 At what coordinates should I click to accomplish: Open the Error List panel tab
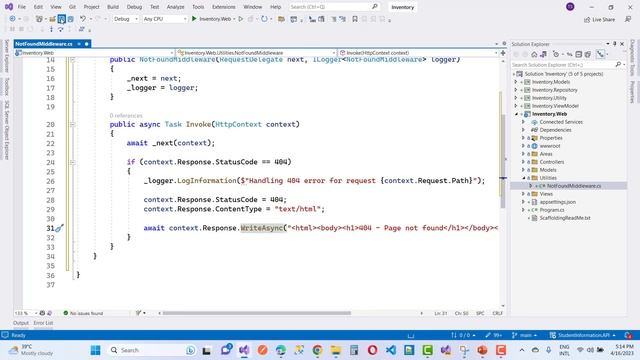click(x=43, y=323)
